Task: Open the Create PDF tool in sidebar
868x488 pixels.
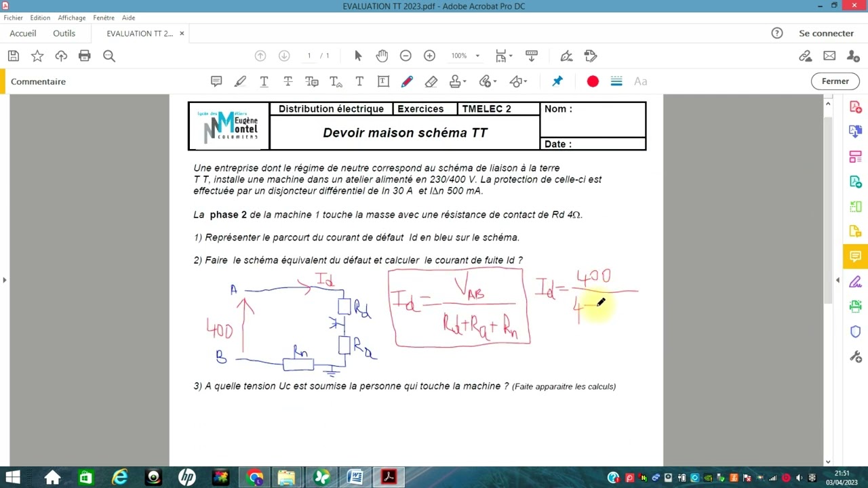Action: (x=855, y=107)
